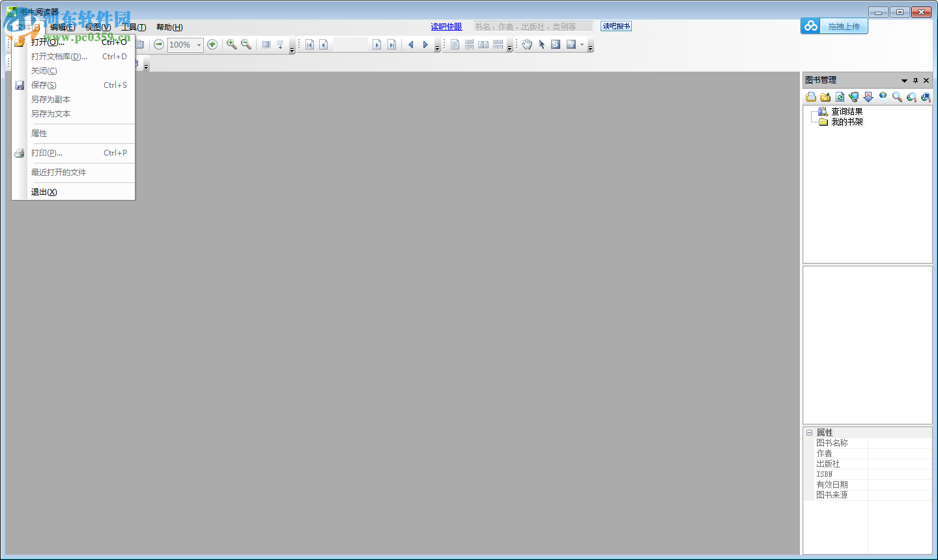Switch to single page layout
The image size is (938, 560).
[x=455, y=44]
